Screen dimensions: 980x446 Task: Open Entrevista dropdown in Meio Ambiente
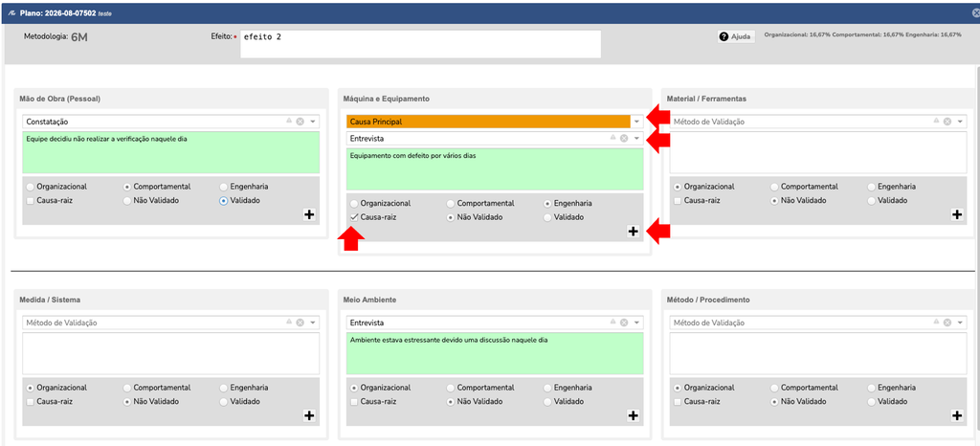[x=636, y=323]
